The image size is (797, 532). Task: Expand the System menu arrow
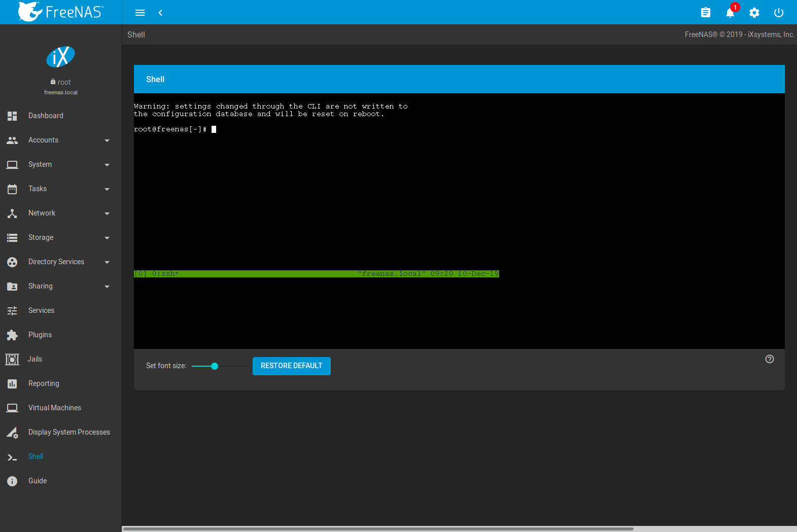point(107,165)
